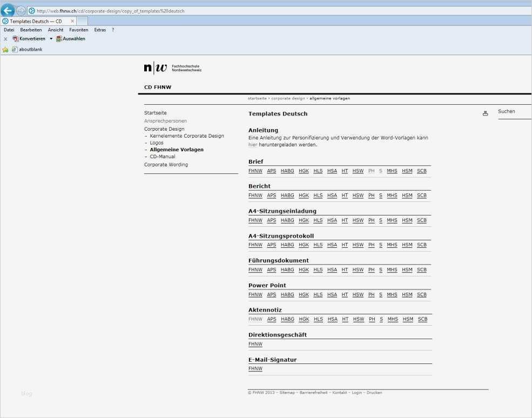Open the Brief HABG template
Viewport: 532px width, 418px height.
pos(287,171)
